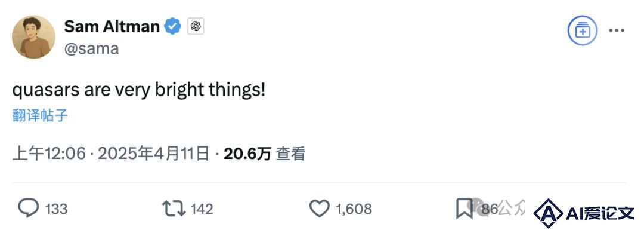Click the 2025年4月11日 date

154,154
